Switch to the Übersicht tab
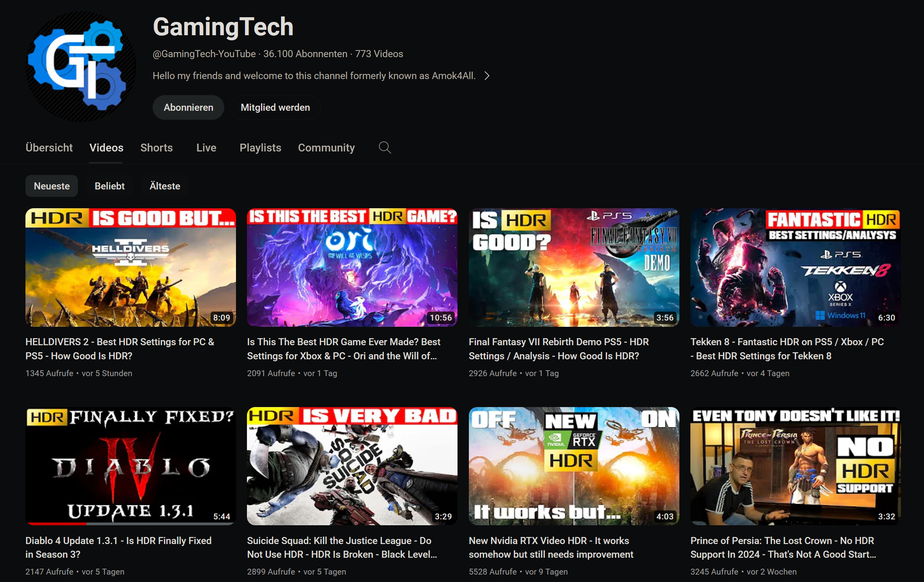 (x=49, y=148)
